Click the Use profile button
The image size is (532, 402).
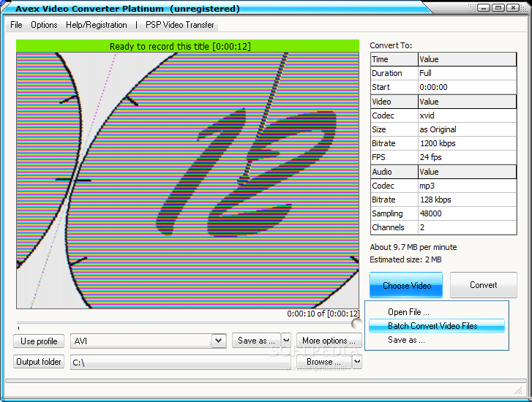39,341
